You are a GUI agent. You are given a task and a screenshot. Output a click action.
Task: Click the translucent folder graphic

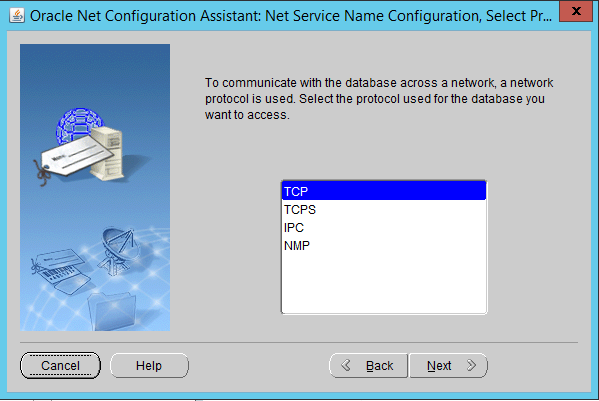coord(112,310)
